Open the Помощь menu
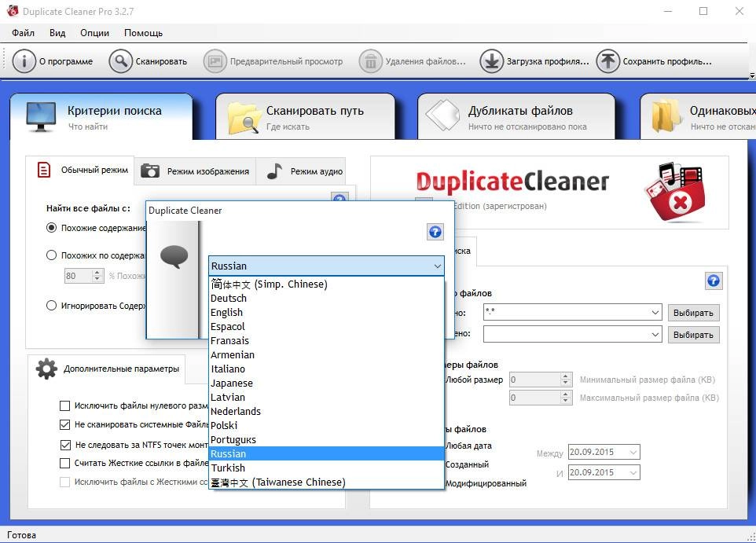756x543 pixels. tap(143, 33)
